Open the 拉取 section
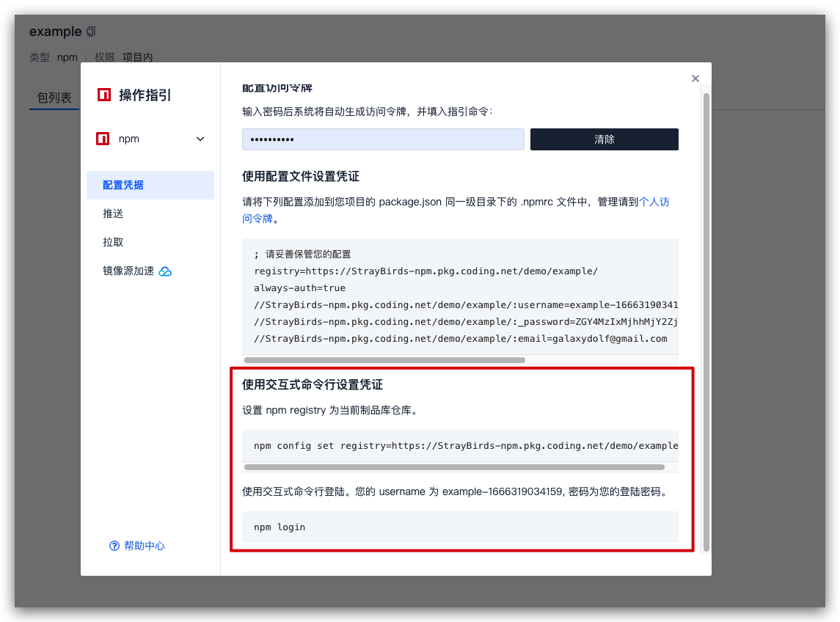The height and width of the screenshot is (622, 840). (x=113, y=242)
